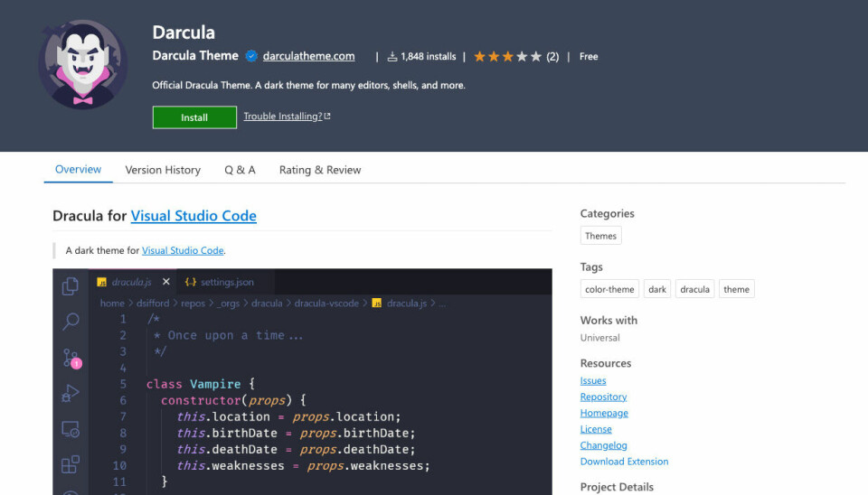Switch to the Overview tab
The width and height of the screenshot is (868, 495).
pos(78,169)
